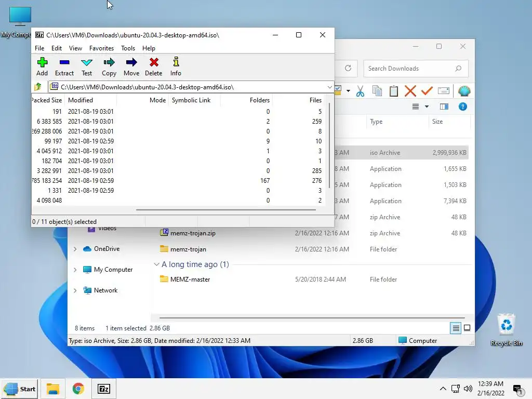532x399 pixels.
Task: Open the Info tool in 7-Zip
Action: tap(176, 66)
